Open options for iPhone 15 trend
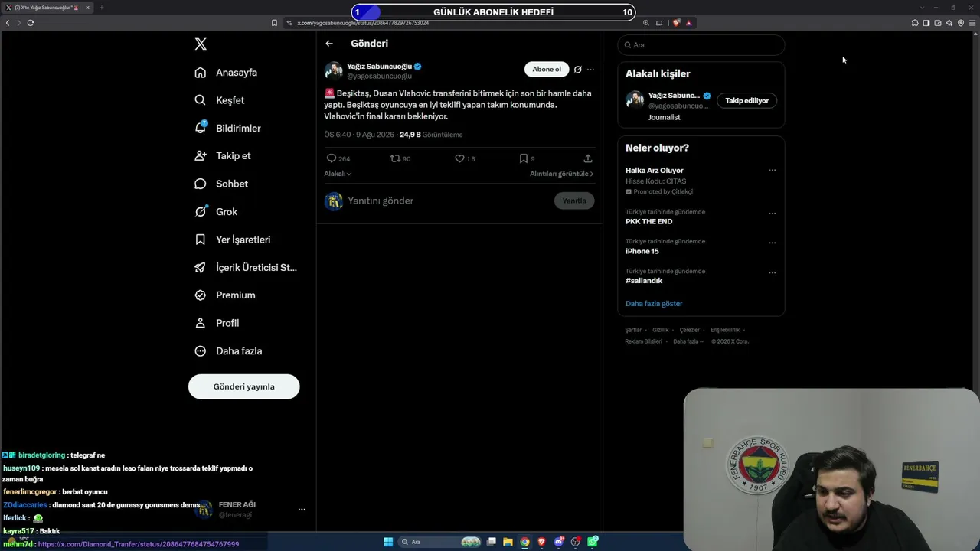Image resolution: width=980 pixels, height=551 pixels. point(772,243)
